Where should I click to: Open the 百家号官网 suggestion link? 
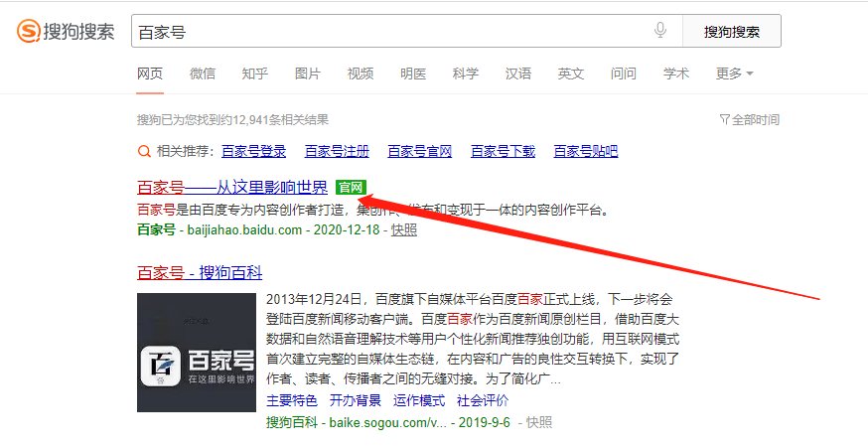pyautogui.click(x=420, y=151)
